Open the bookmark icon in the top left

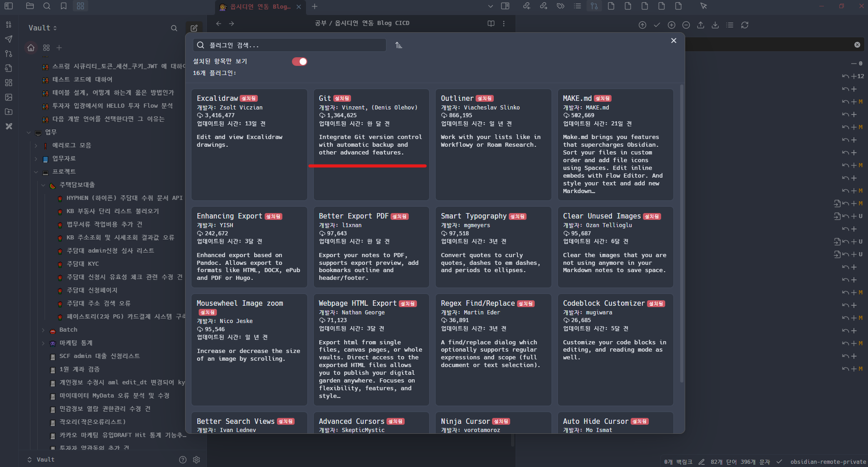pos(64,6)
